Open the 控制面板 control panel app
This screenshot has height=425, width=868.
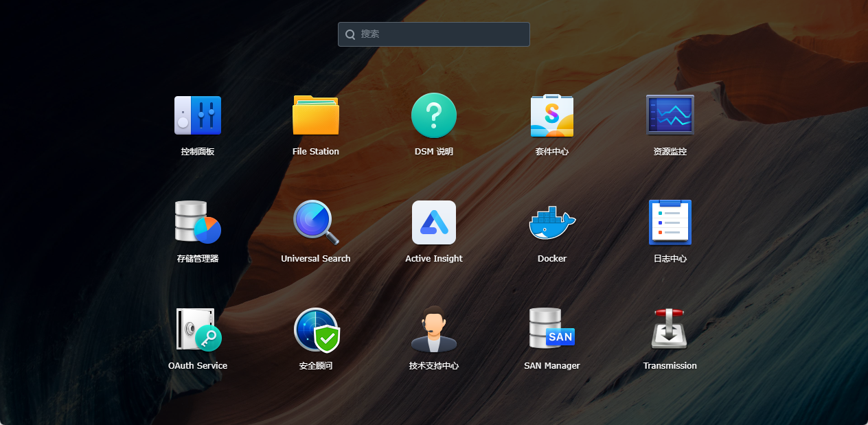[198, 115]
